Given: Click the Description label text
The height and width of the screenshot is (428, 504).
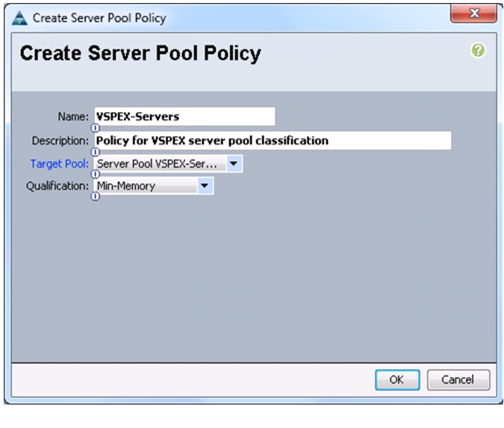Looking at the screenshot, I should pos(60,140).
